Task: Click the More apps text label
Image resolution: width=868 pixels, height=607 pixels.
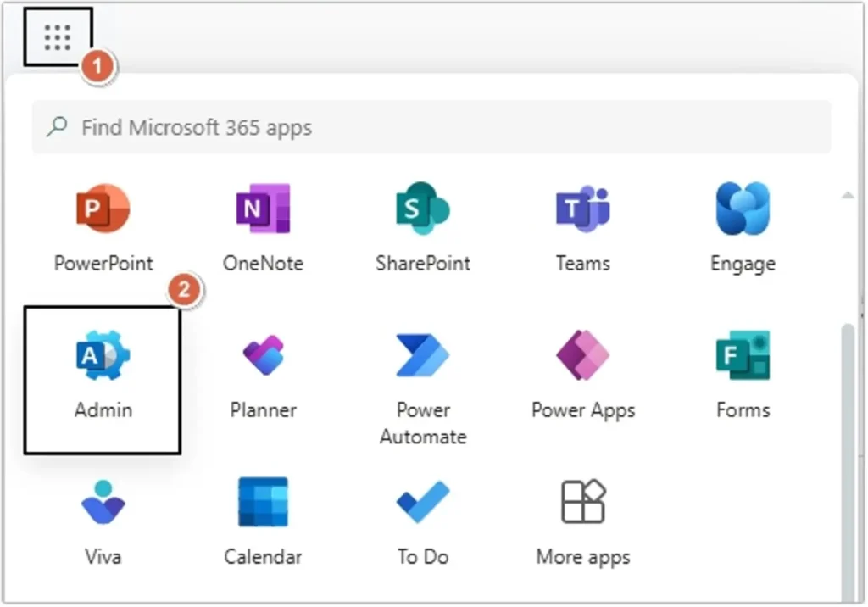Action: coord(583,557)
